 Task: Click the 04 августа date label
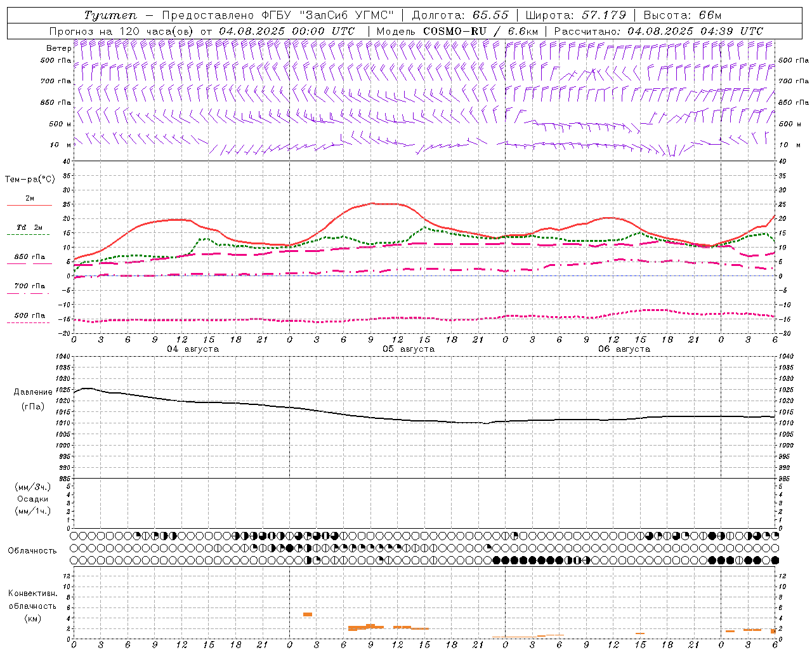coord(193,349)
